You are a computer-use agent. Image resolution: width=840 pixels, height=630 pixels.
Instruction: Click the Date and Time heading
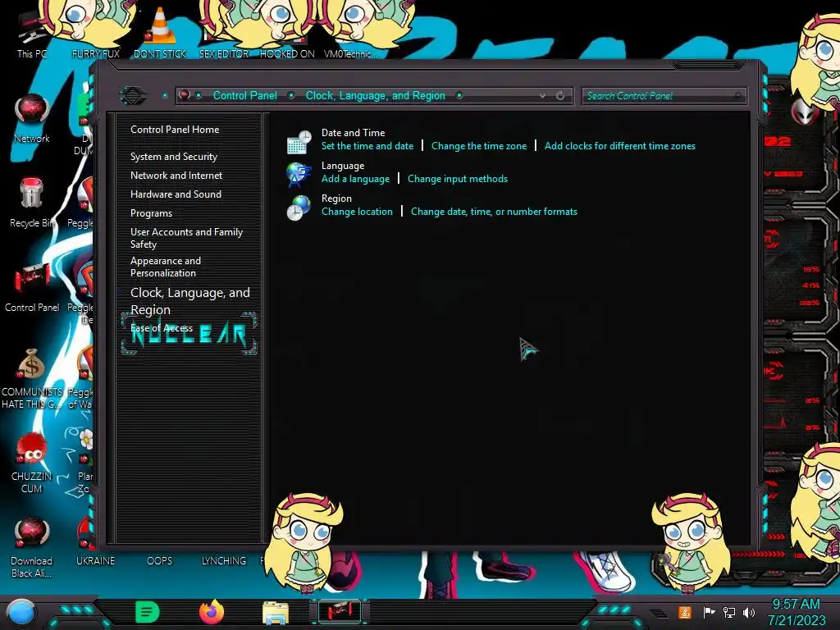click(x=353, y=132)
